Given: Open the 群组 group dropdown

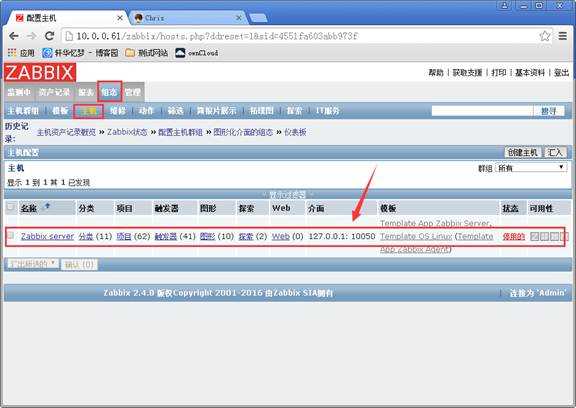Looking at the screenshot, I should point(530,168).
